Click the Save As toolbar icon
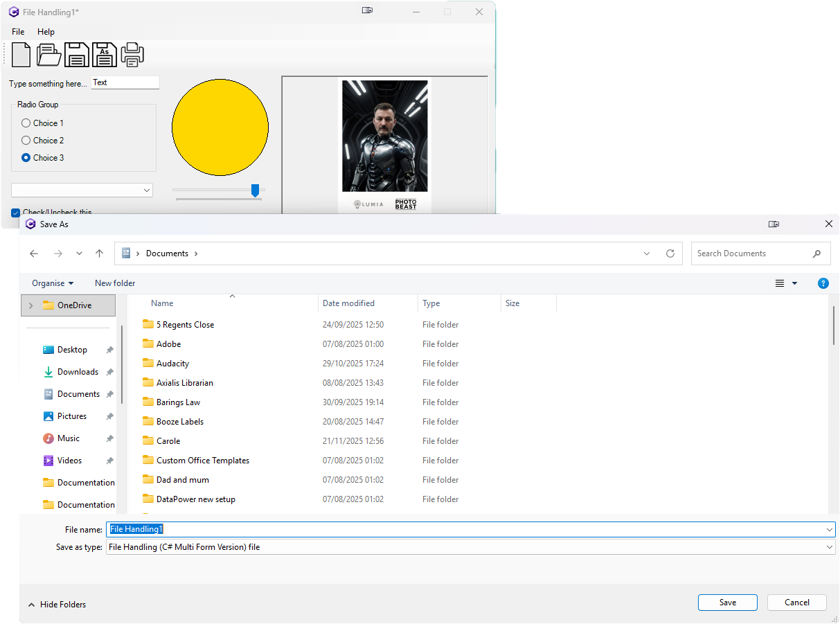The height and width of the screenshot is (624, 840). [x=104, y=54]
